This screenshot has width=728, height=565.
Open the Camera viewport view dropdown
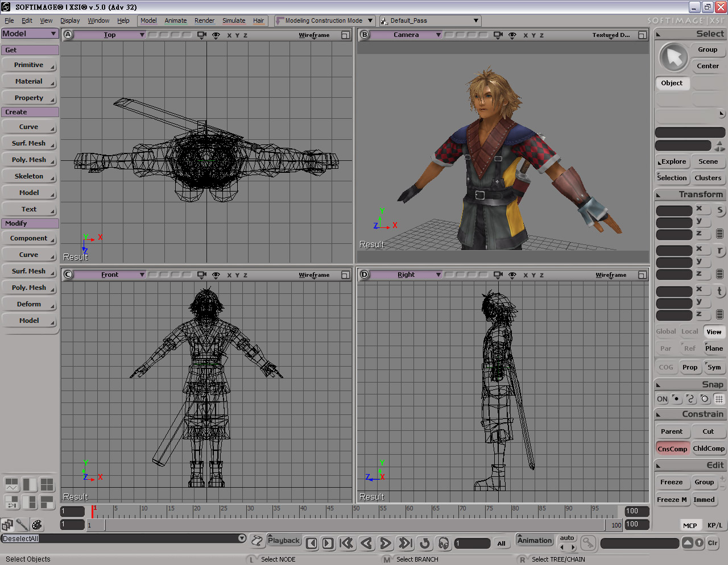[406, 35]
